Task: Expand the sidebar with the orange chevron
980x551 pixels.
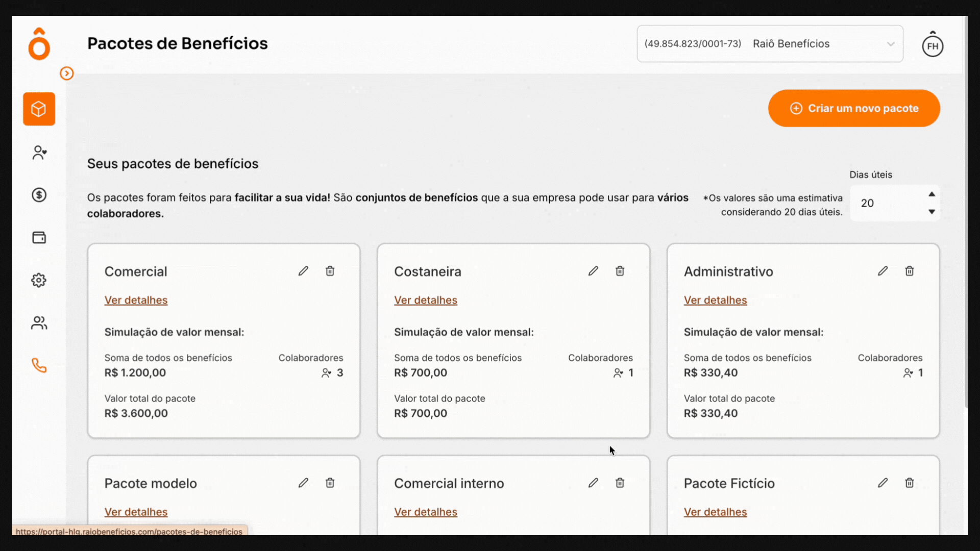Action: 66,73
